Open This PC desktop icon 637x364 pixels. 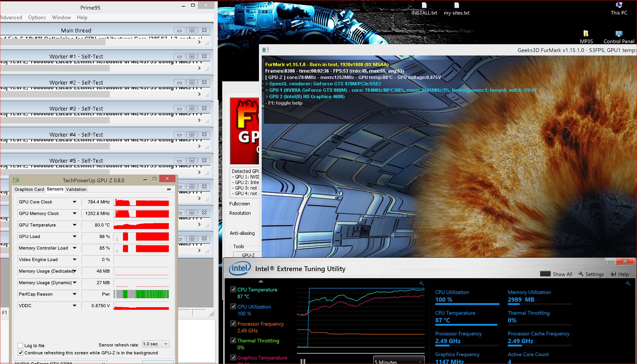pos(619,9)
